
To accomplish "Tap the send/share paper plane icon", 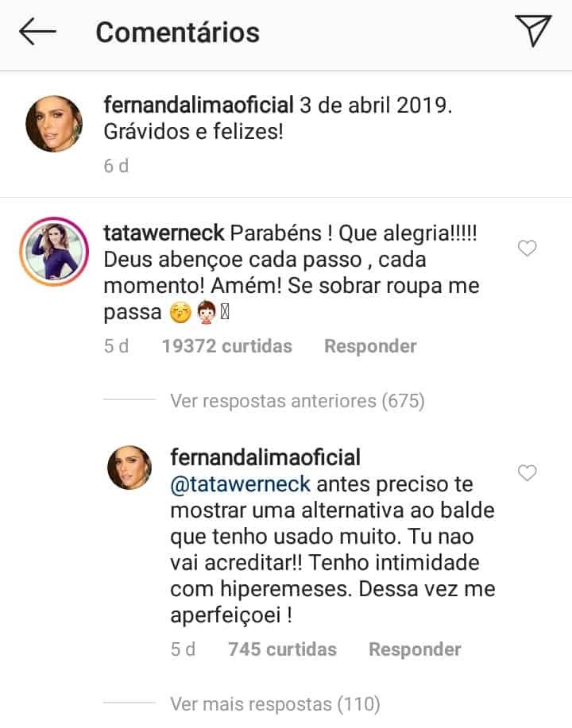I will tap(533, 31).
